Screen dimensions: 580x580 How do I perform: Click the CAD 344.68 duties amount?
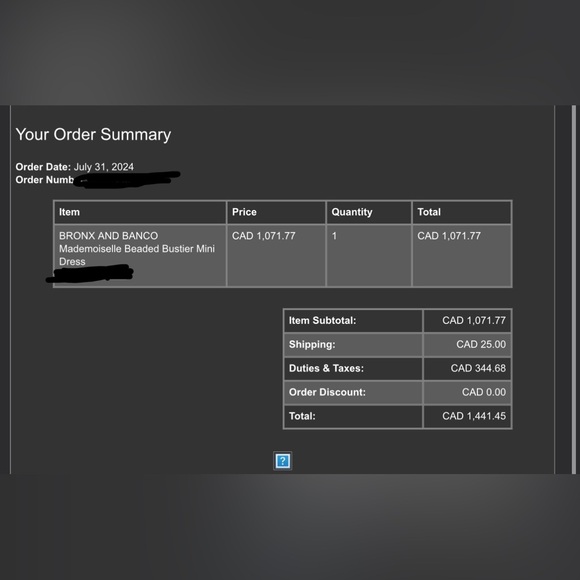tap(478, 368)
